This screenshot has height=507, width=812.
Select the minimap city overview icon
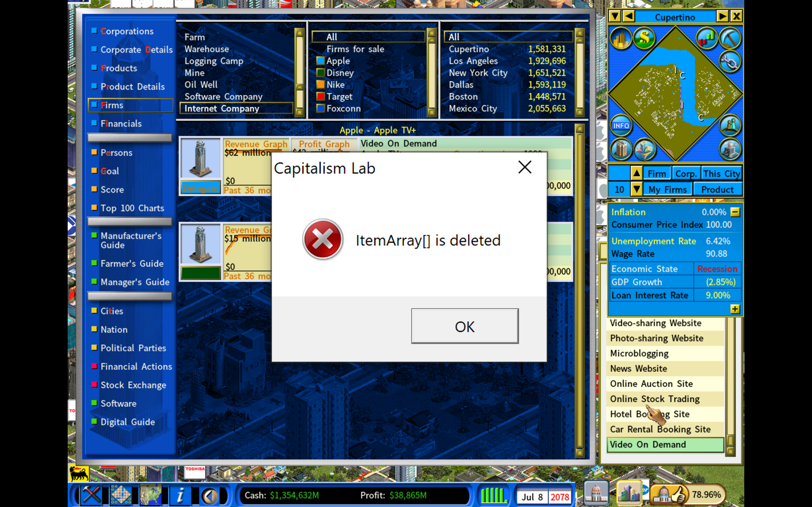pos(621,38)
